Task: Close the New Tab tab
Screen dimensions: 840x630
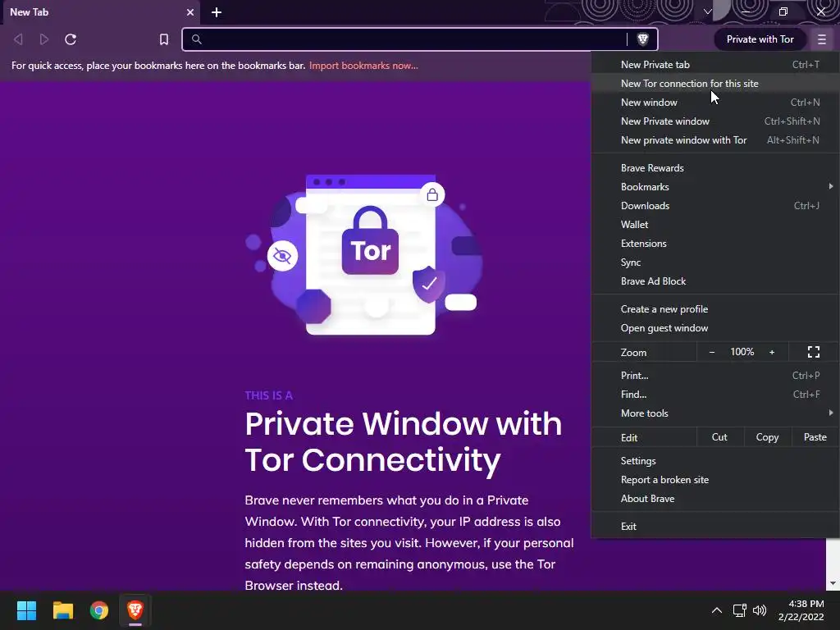Action: click(190, 12)
